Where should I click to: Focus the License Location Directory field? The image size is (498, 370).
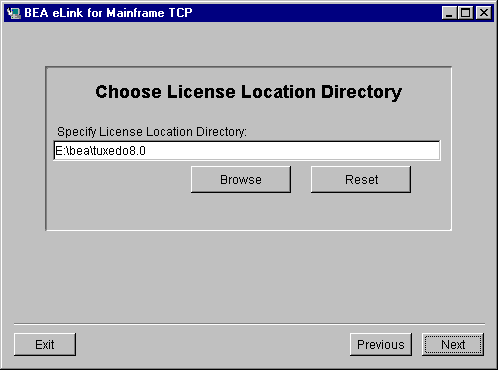(247, 151)
